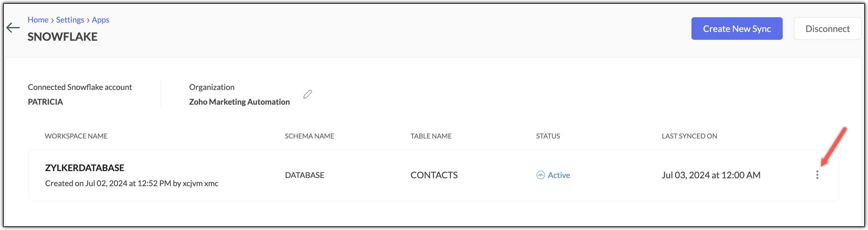Screen dimensions: 868x230
Task: Click the DATABASE schema name cell
Action: (x=304, y=175)
